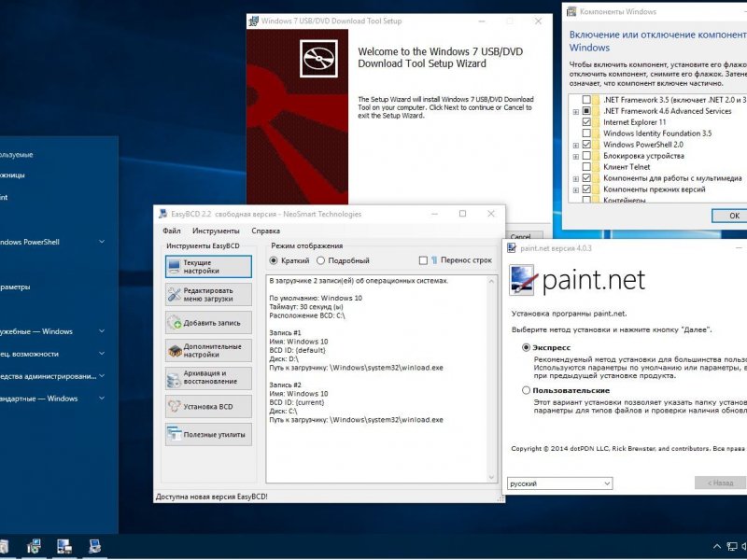Screen dimensions: 747x560
Task: Click the Компоненты Windows title bar icon
Action: [x=571, y=11]
